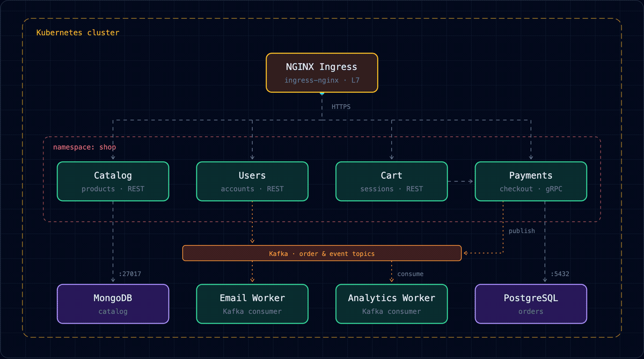Select the MongoDB catalog database node
Viewport: 644px width, 359px height.
[x=113, y=304]
